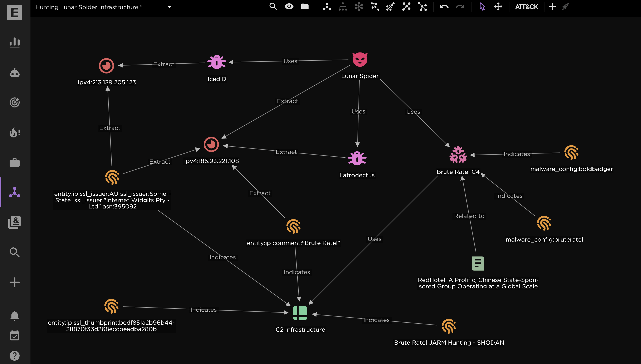Open the help question mark icon
The width and height of the screenshot is (641, 364).
(15, 355)
